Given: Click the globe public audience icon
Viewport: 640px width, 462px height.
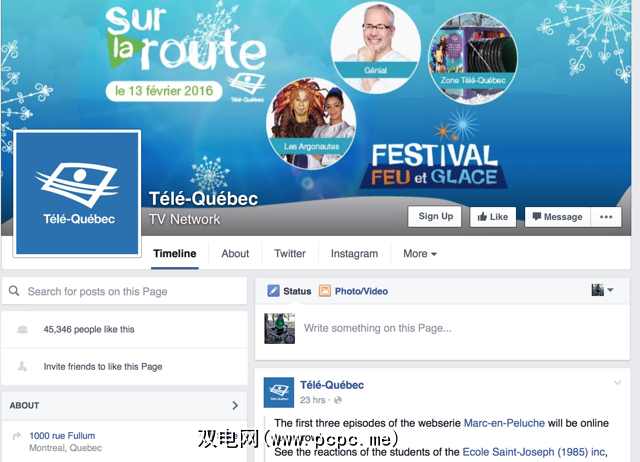Looking at the screenshot, I should (338, 400).
